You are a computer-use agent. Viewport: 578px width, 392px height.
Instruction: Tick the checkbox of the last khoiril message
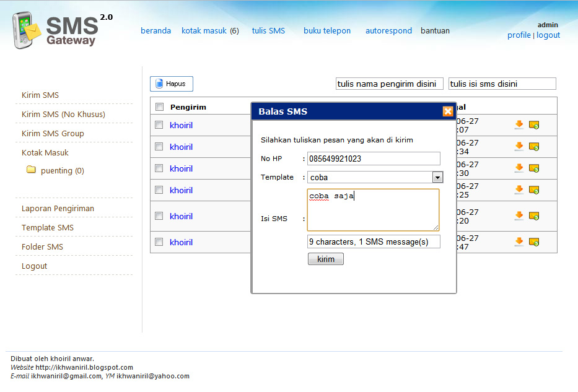coord(159,242)
